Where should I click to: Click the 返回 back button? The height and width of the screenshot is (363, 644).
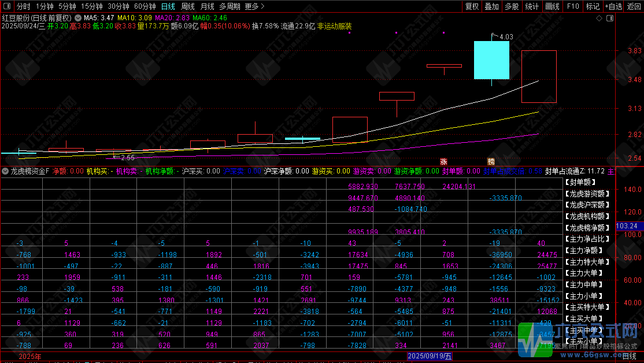click(x=634, y=6)
